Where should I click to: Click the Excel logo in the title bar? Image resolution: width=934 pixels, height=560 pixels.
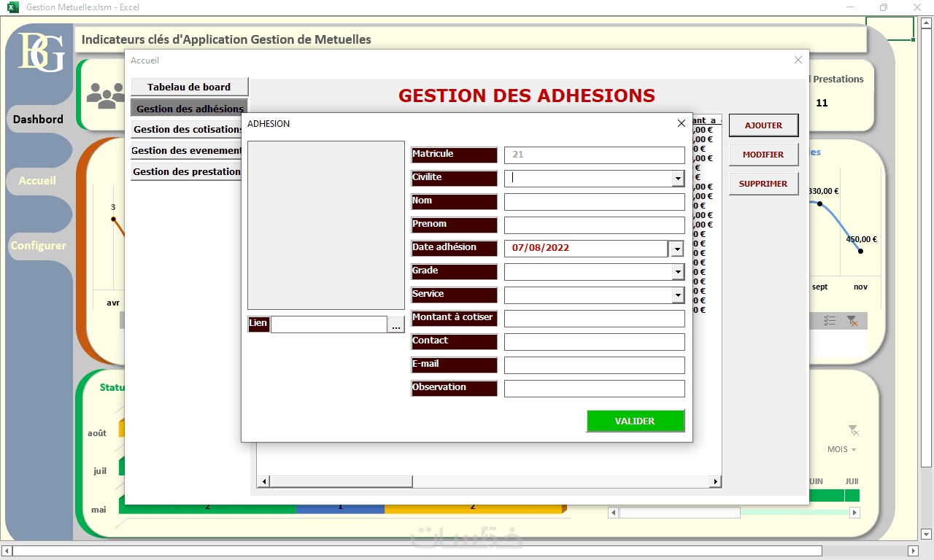pos(13,7)
